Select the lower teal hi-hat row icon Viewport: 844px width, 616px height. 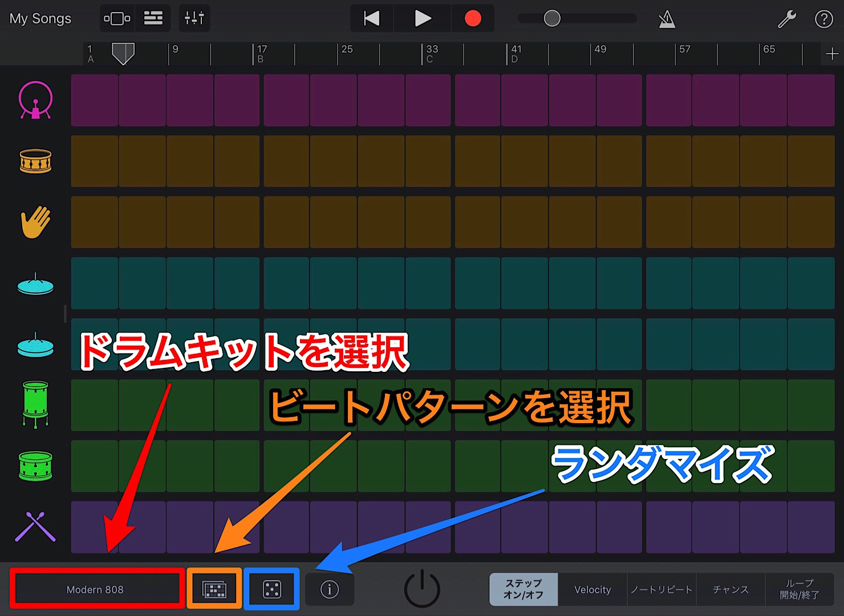tap(35, 345)
